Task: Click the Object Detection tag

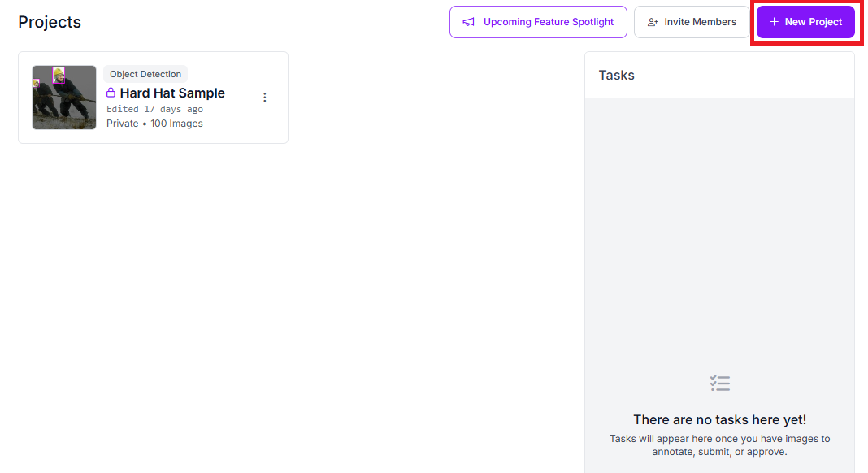Action: pyautogui.click(x=145, y=74)
